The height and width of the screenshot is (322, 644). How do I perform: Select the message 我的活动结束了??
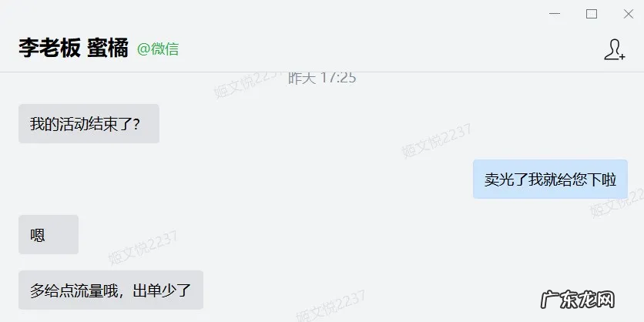click(x=89, y=123)
